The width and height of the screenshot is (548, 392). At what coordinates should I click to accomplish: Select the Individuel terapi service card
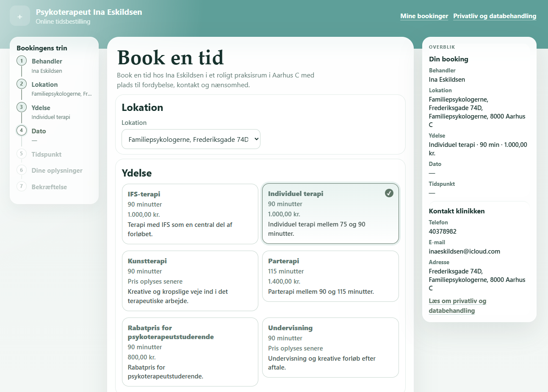330,213
